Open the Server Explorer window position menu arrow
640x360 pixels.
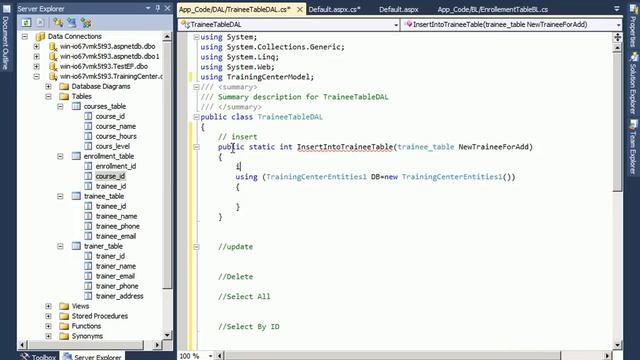[x=148, y=8]
